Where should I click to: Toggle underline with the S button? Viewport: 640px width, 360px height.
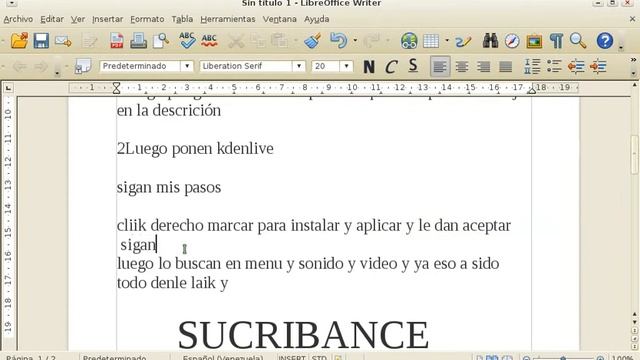tap(413, 66)
